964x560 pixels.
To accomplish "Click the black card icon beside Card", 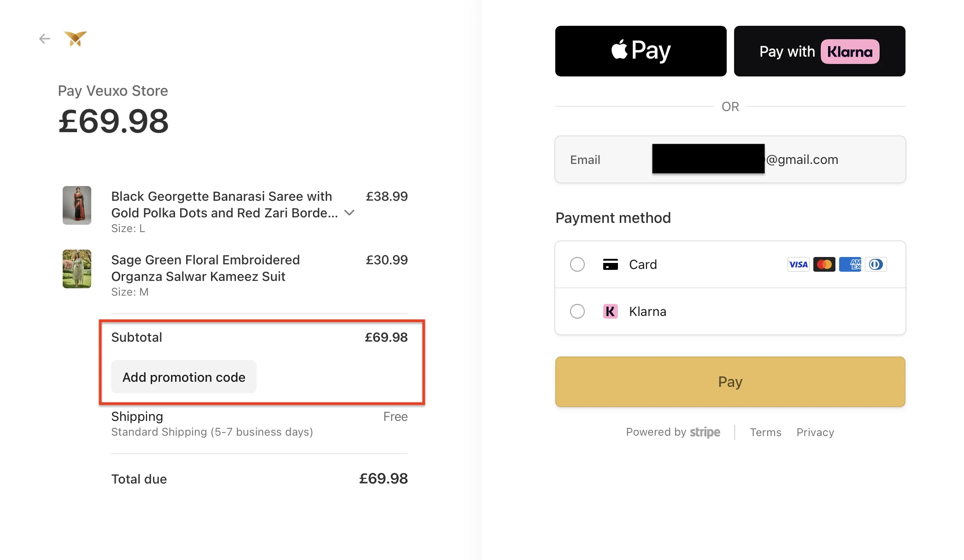I will pyautogui.click(x=610, y=264).
